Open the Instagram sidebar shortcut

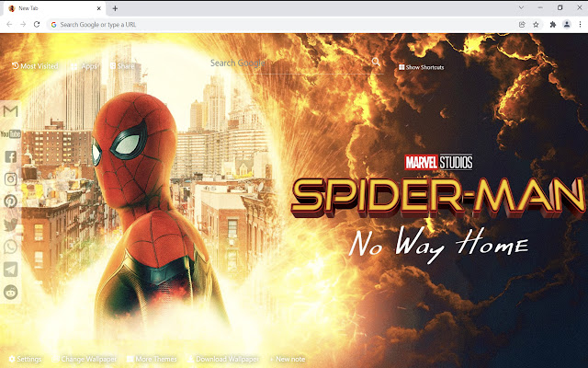(x=10, y=179)
